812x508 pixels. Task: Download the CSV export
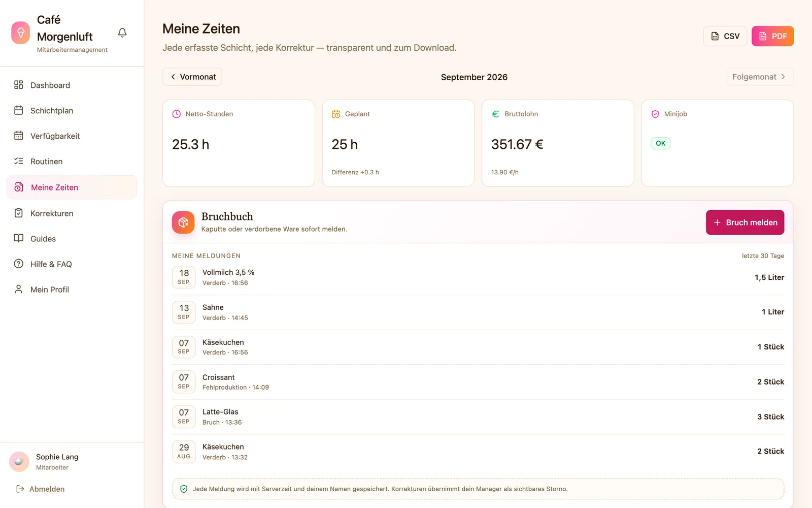[725, 36]
